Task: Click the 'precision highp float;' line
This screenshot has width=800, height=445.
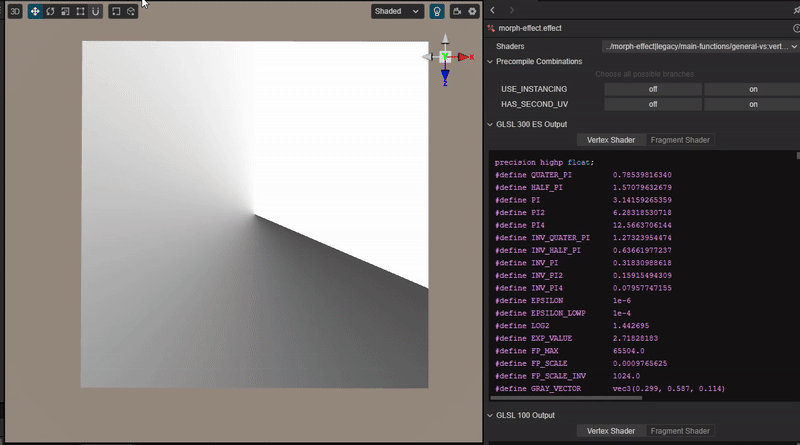Action: [544, 162]
